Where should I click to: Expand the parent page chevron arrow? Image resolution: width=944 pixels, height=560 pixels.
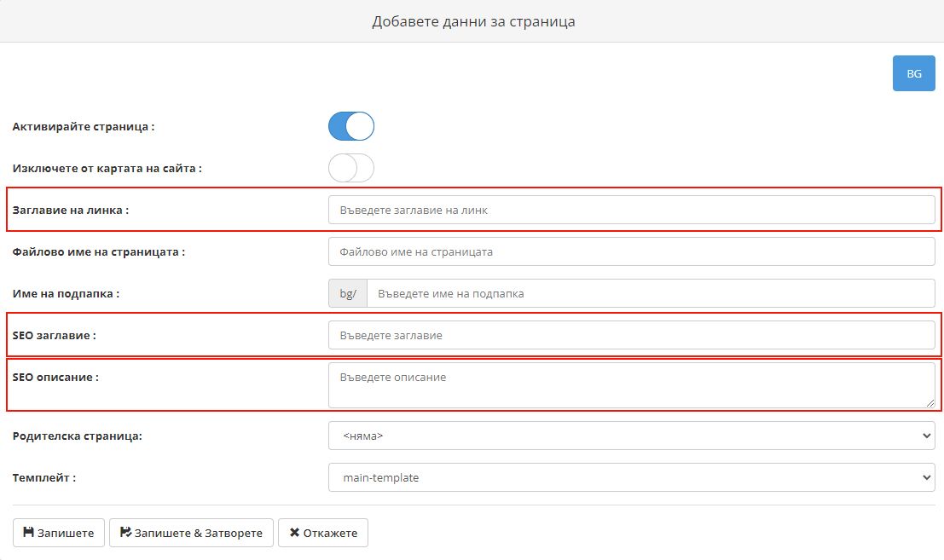point(927,435)
